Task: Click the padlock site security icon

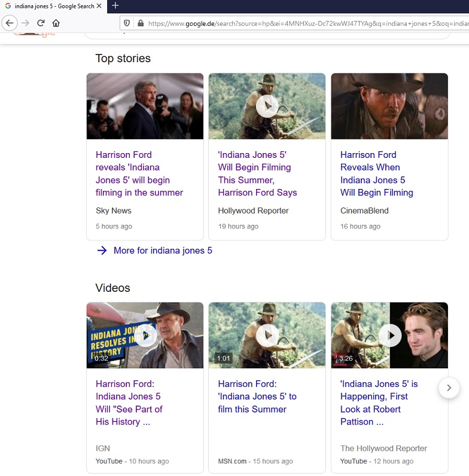Action: [141, 23]
